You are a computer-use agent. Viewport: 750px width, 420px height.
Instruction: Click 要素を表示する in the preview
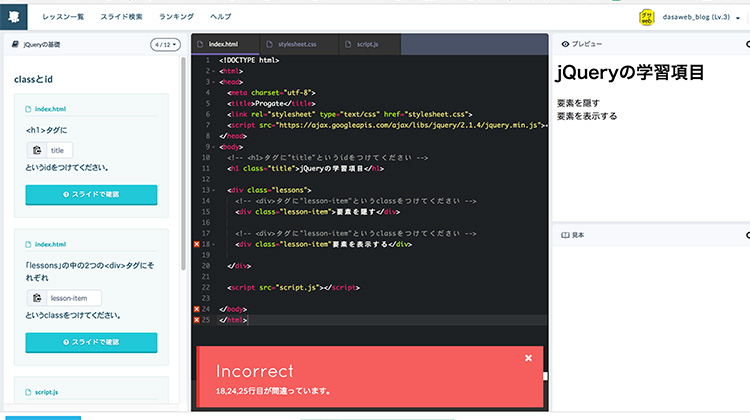click(587, 116)
